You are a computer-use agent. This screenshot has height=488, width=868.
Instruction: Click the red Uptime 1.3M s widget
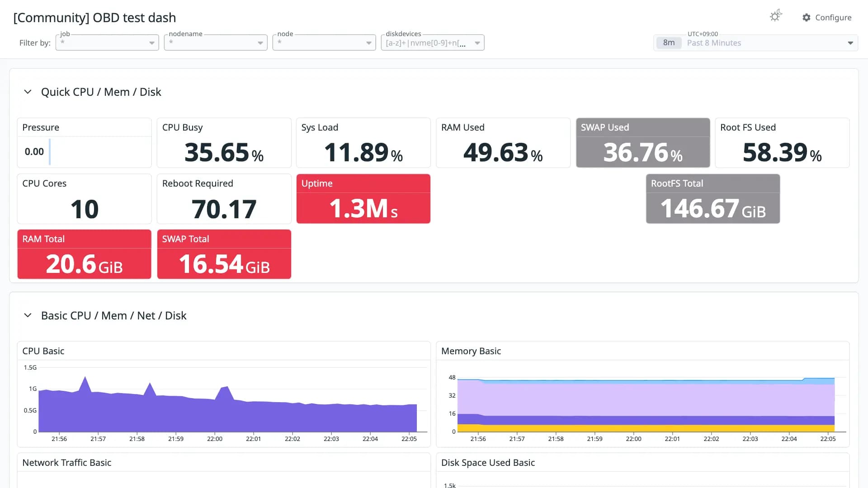363,199
